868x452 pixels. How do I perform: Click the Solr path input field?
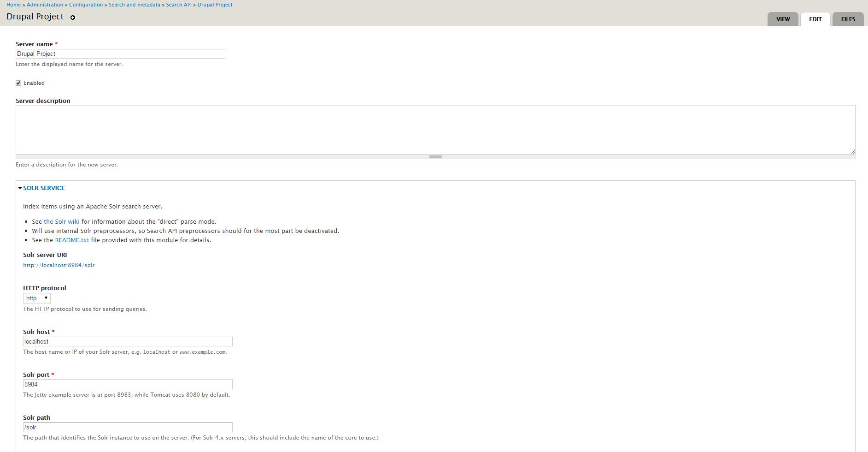coord(128,428)
